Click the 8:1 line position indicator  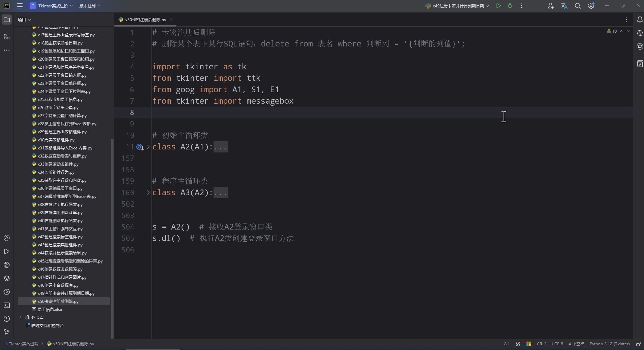[507, 344]
